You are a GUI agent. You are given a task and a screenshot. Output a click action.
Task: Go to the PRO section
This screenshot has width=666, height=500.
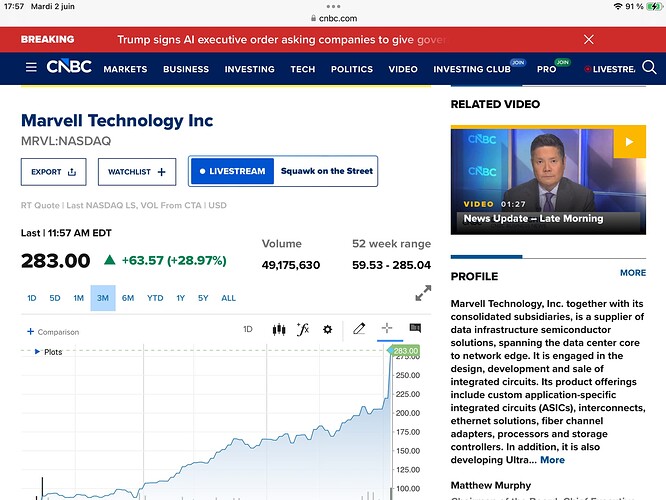coord(546,69)
